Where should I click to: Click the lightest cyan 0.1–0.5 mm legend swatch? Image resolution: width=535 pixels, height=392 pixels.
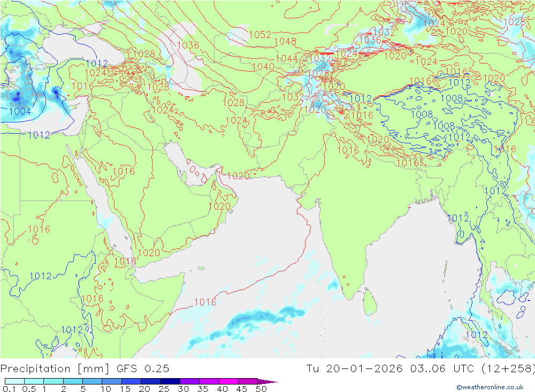click(14, 381)
